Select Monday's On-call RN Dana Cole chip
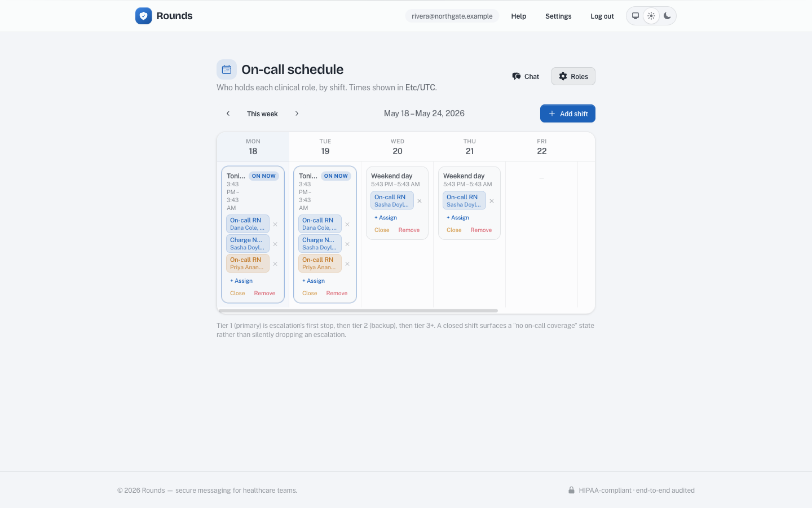The height and width of the screenshot is (508, 812). click(248, 224)
